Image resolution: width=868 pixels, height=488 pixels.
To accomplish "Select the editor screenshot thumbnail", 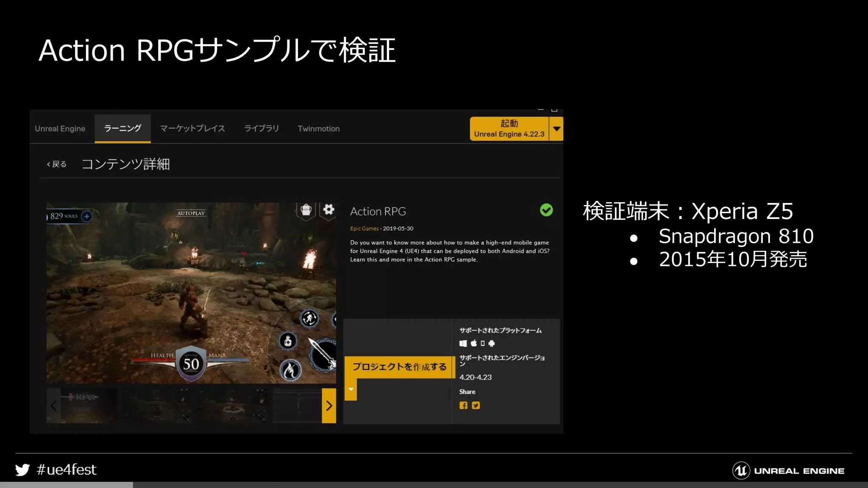I will tap(297, 406).
